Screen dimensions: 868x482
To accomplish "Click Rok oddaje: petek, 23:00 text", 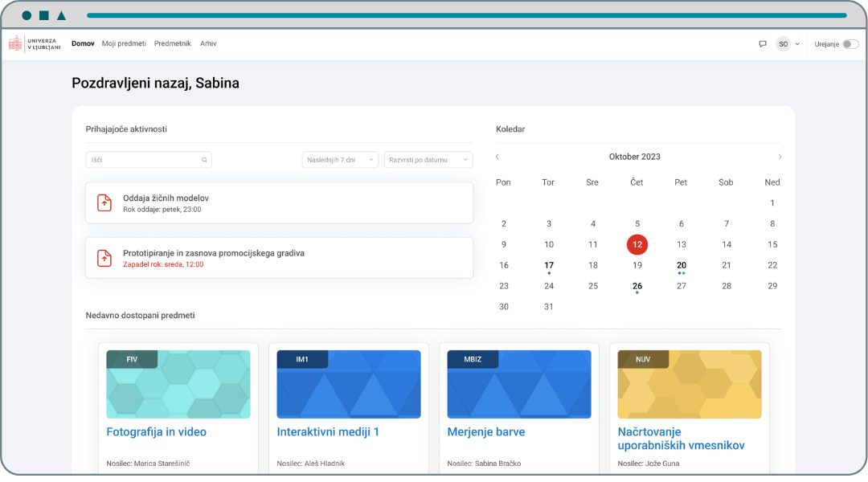I will (162, 210).
